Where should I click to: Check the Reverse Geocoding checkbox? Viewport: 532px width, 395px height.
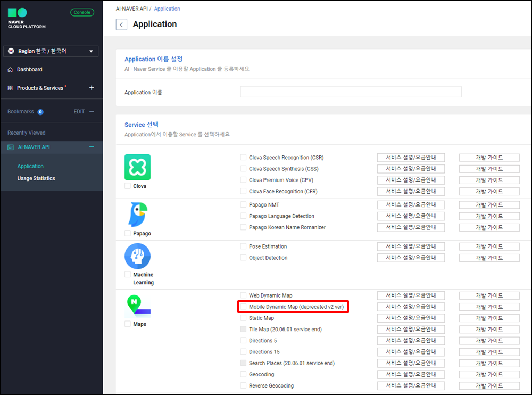pyautogui.click(x=243, y=385)
